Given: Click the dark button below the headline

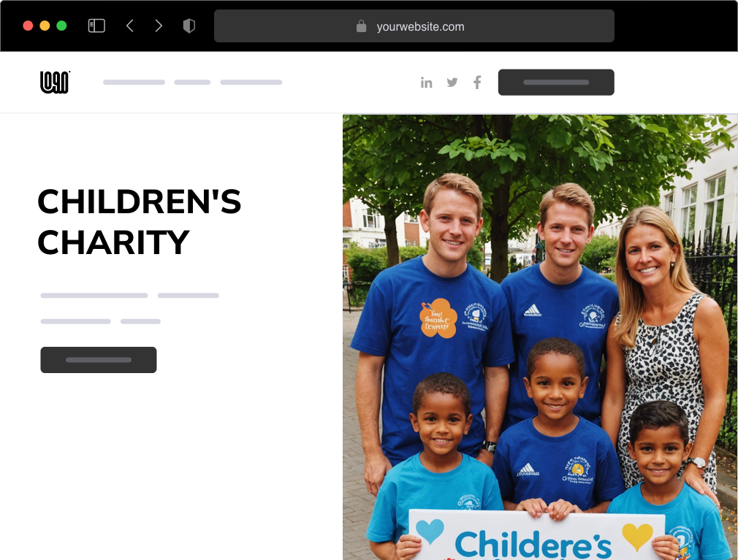Looking at the screenshot, I should [x=99, y=360].
